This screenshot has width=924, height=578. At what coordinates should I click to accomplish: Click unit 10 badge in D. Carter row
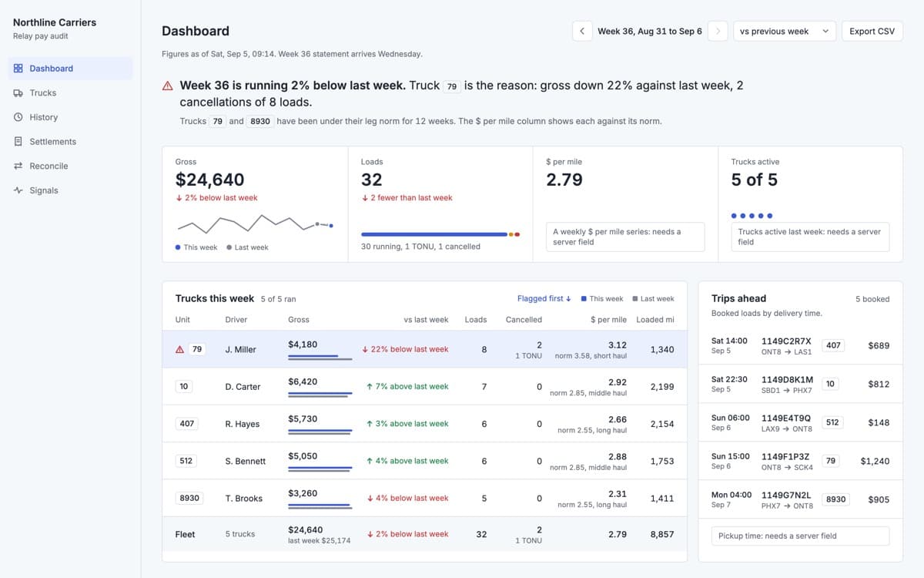point(183,386)
